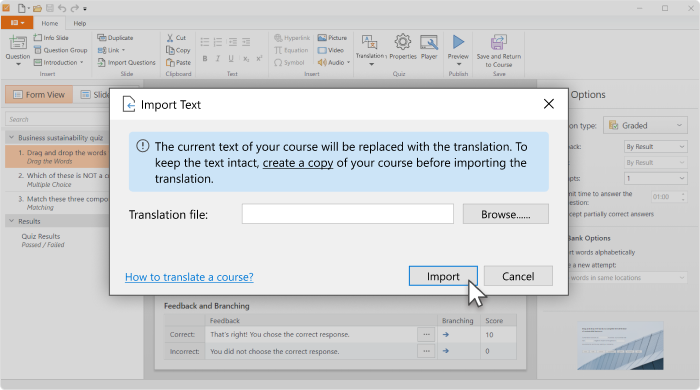Open the Graded question type dropdown
700x390 pixels.
coord(646,125)
